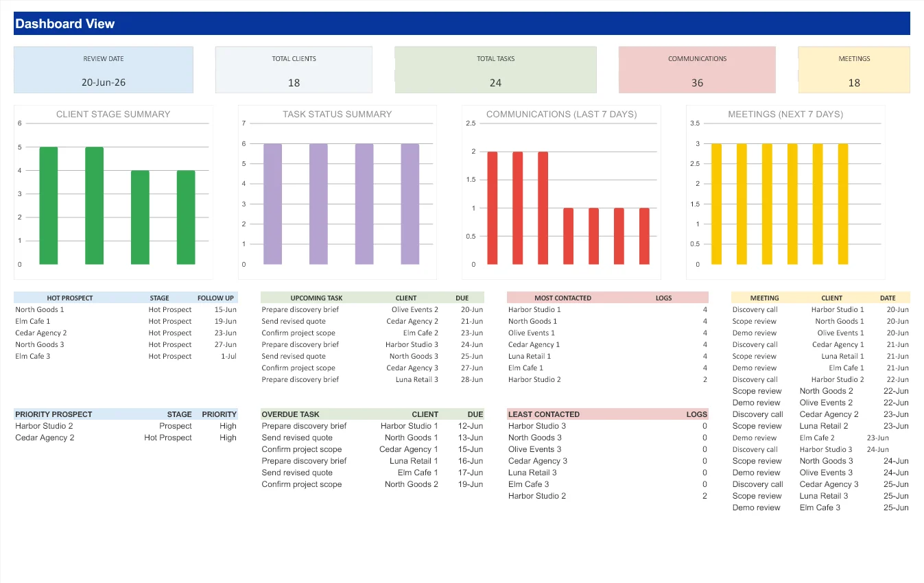Click the OVERDUE TASK header

(x=290, y=414)
